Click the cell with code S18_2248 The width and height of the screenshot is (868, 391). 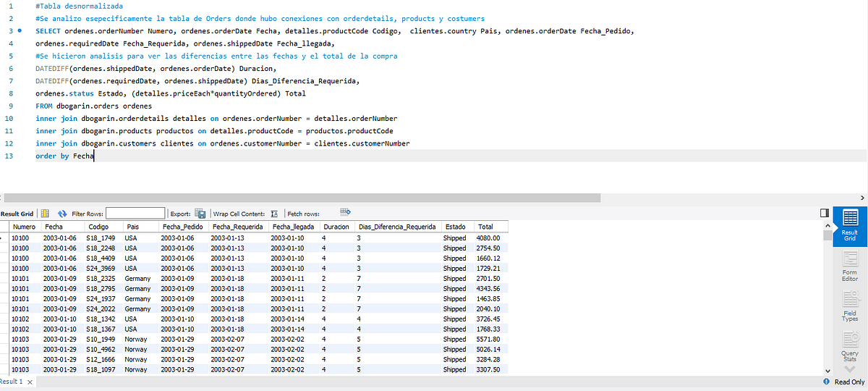coord(103,248)
